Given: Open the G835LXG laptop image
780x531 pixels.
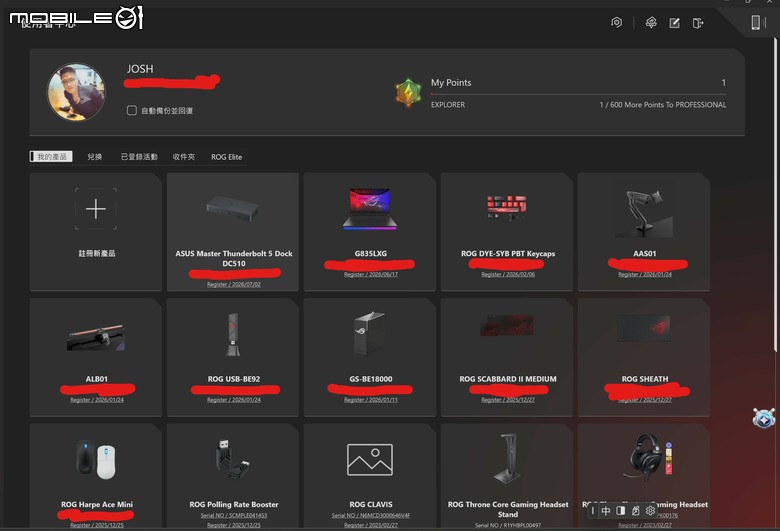Looking at the screenshot, I should pyautogui.click(x=370, y=209).
